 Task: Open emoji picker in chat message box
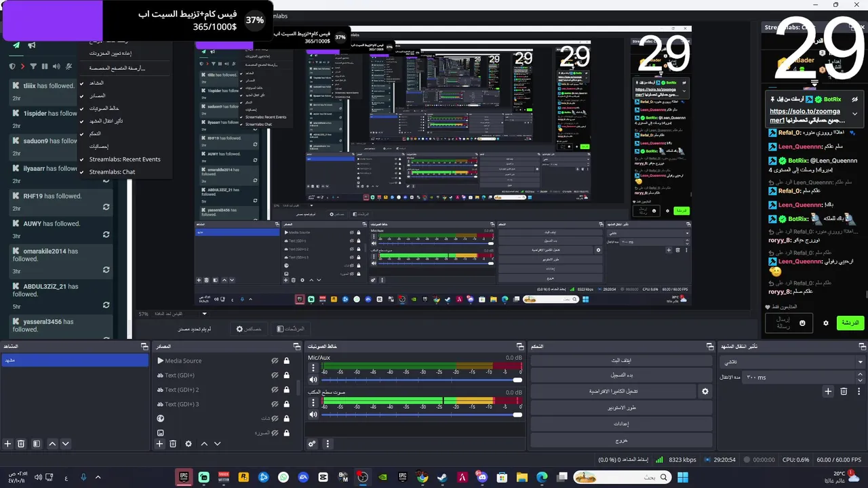point(803,323)
